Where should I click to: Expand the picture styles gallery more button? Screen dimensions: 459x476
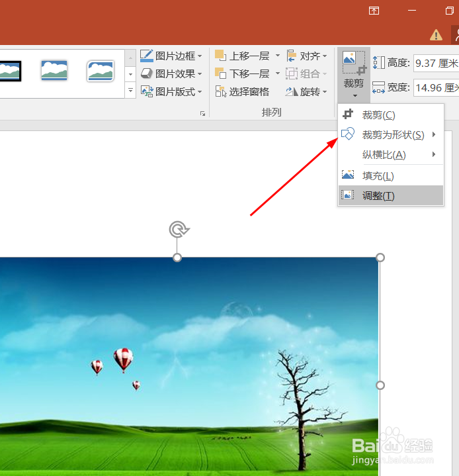(130, 91)
